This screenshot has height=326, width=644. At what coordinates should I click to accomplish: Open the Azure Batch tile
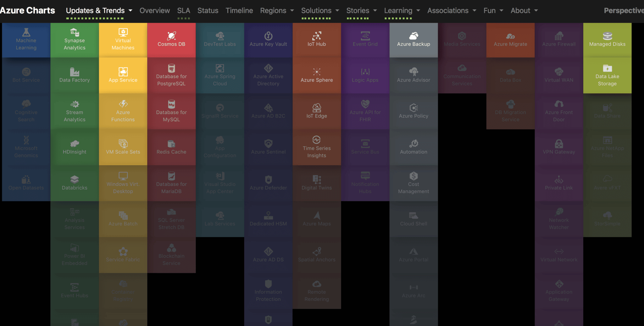coord(123,219)
